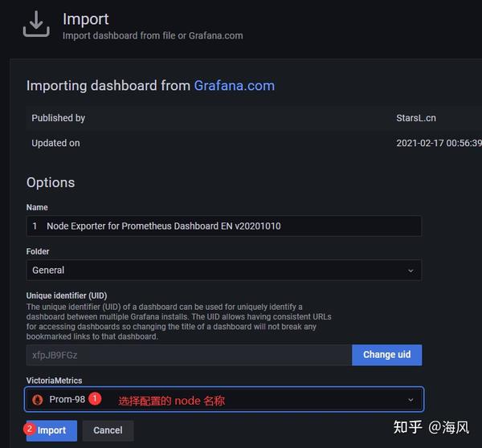The height and width of the screenshot is (448, 482).
Task: Click the blue Import button
Action: pos(51,431)
